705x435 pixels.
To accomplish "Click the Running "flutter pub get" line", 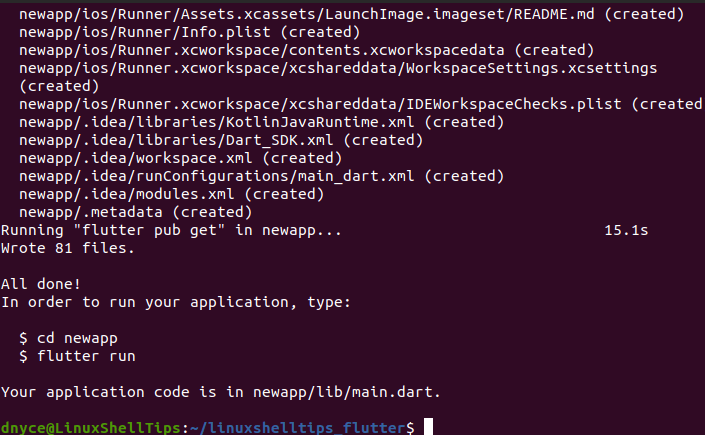I will click(171, 230).
